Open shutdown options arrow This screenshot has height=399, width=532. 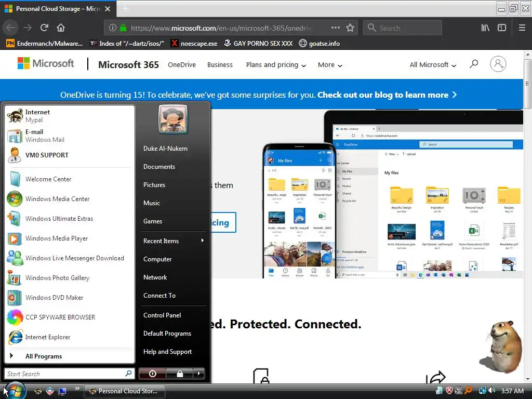coord(199,374)
